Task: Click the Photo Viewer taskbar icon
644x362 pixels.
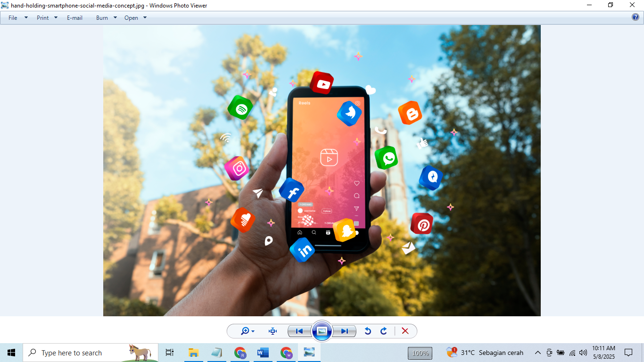Action: pyautogui.click(x=309, y=353)
